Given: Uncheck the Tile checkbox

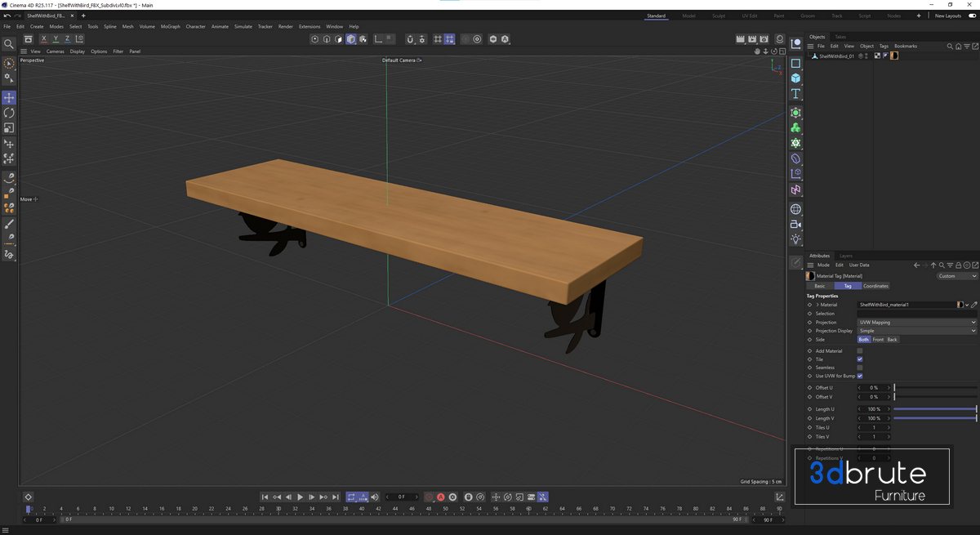Looking at the screenshot, I should (860, 359).
